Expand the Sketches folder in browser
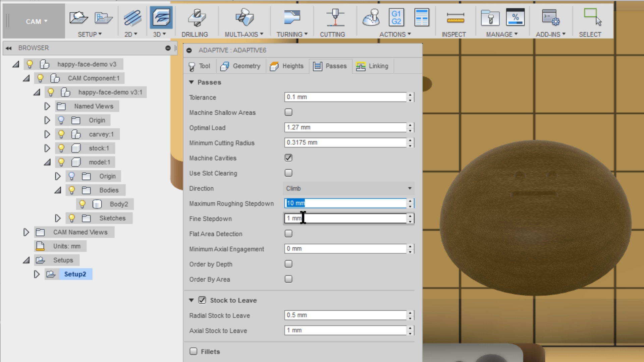The height and width of the screenshot is (362, 644). pos(58,218)
